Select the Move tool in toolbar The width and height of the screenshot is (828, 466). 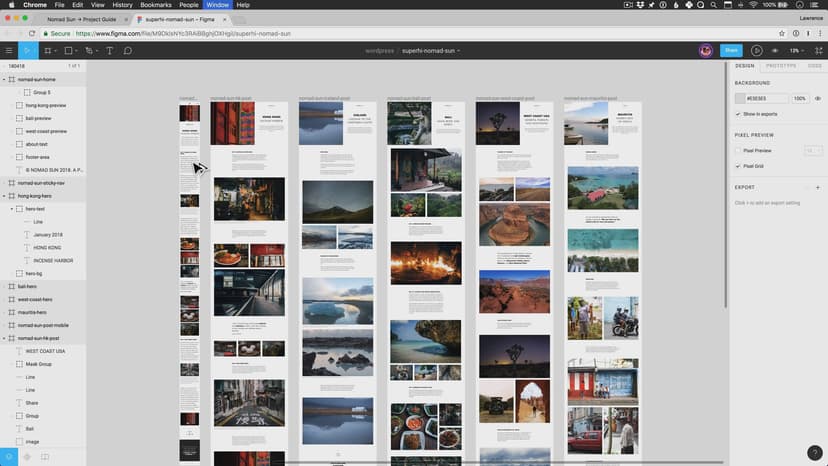pos(29,50)
